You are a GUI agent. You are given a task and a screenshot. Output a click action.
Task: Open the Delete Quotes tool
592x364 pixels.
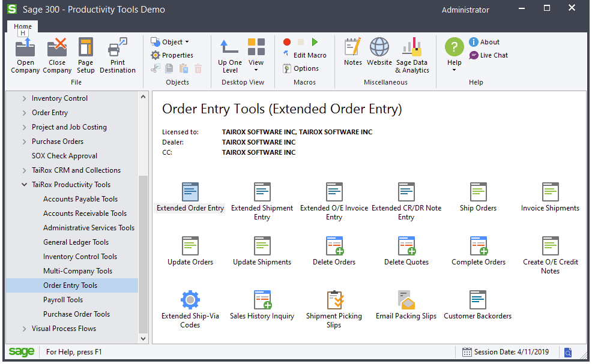(x=406, y=245)
